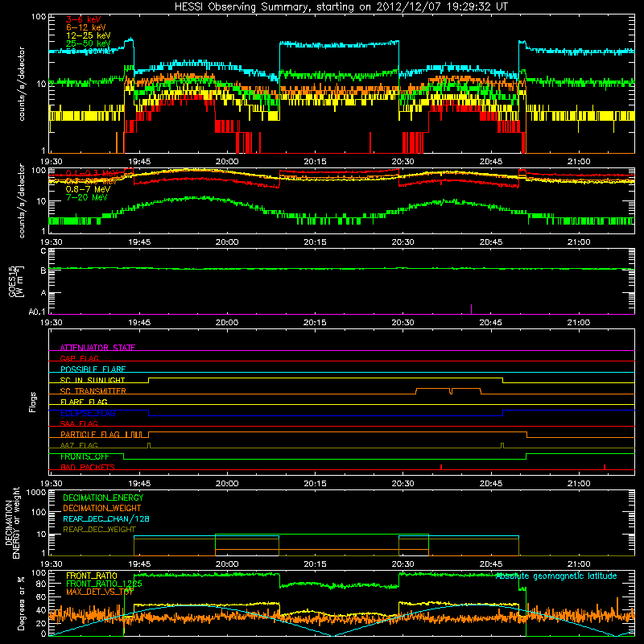Select the orange 6-12 keV legend label

85,27
